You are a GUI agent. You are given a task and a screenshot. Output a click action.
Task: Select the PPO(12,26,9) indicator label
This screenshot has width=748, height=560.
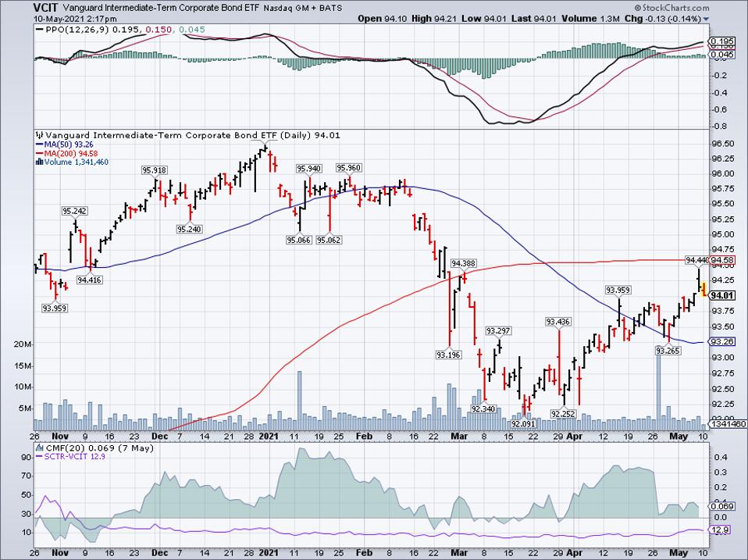[x=73, y=30]
